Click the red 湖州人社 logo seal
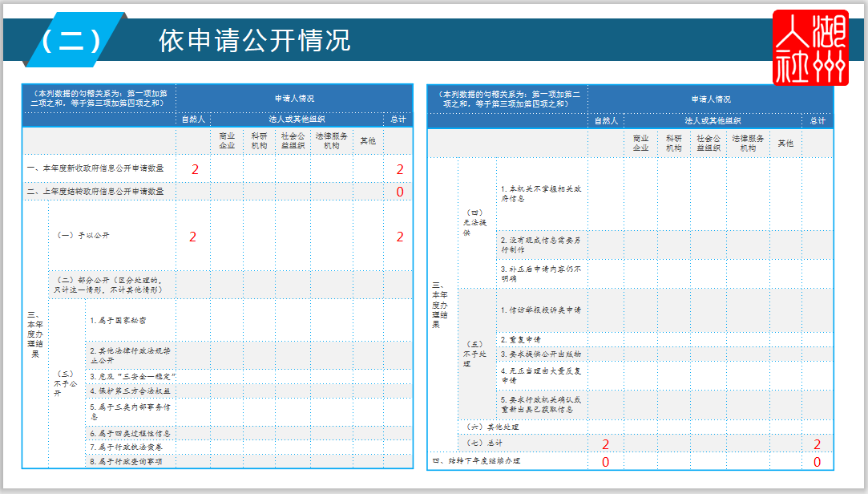 [x=810, y=47]
